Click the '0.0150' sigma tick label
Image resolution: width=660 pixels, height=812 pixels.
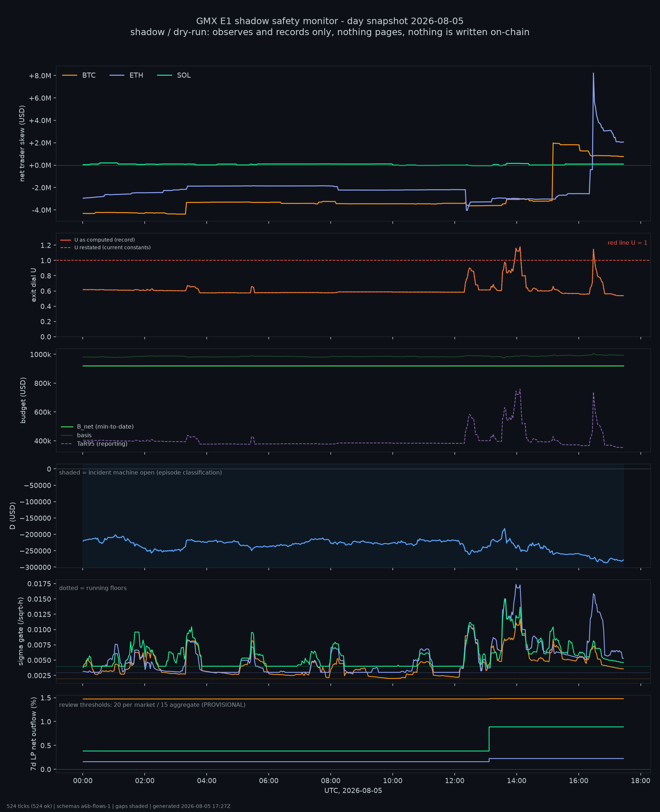[x=39, y=599]
